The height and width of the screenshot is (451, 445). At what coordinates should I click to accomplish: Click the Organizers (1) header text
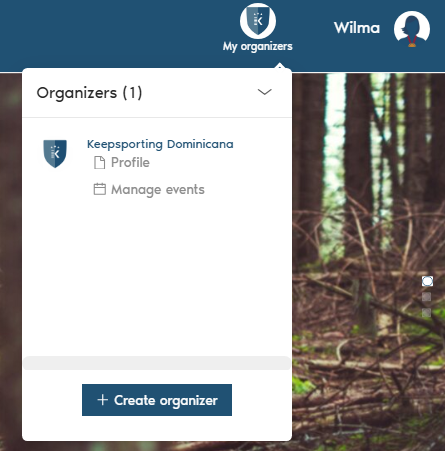pyautogui.click(x=89, y=93)
